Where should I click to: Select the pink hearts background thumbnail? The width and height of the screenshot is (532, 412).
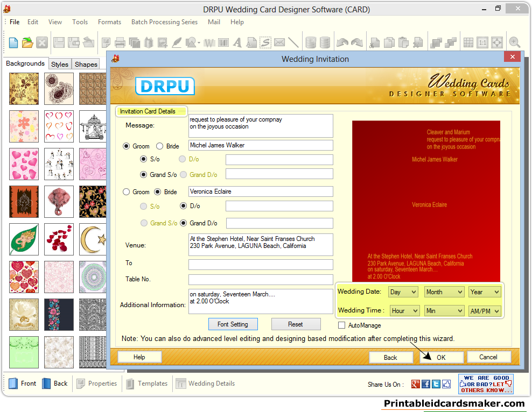[24, 164]
